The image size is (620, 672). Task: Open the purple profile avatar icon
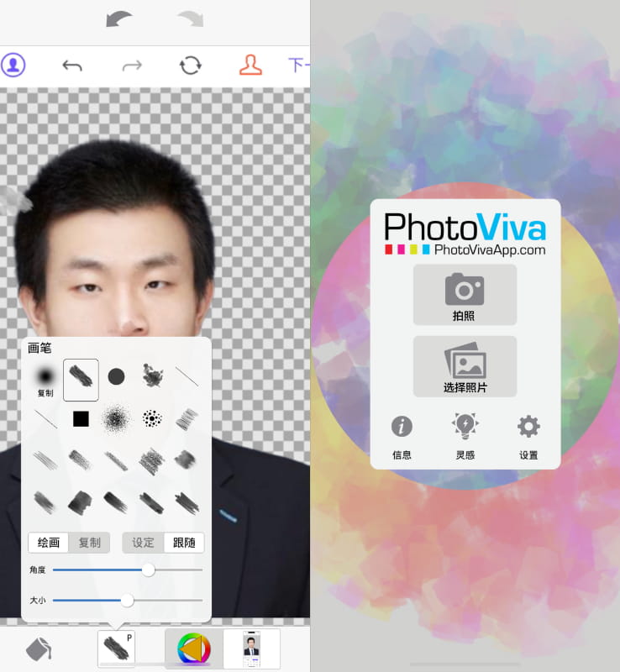click(x=13, y=65)
